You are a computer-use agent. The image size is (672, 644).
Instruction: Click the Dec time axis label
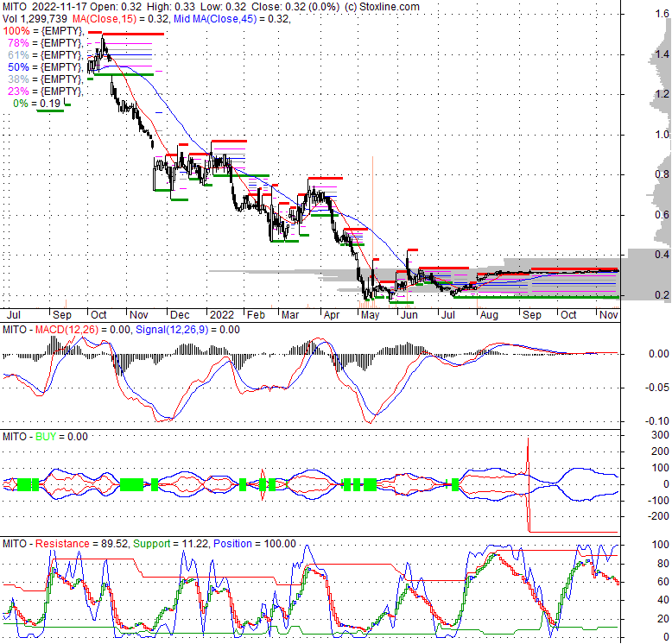180,315
